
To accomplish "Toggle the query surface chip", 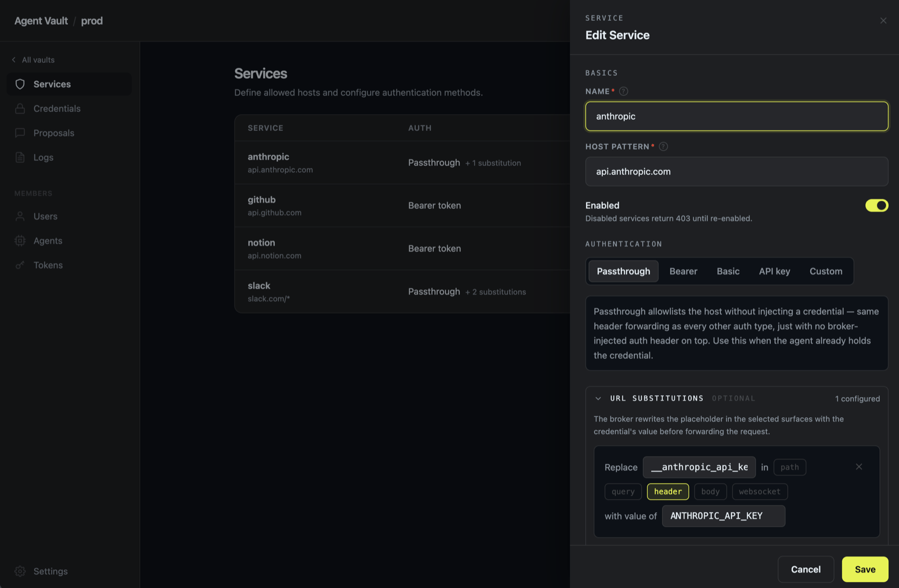I will pyautogui.click(x=623, y=491).
